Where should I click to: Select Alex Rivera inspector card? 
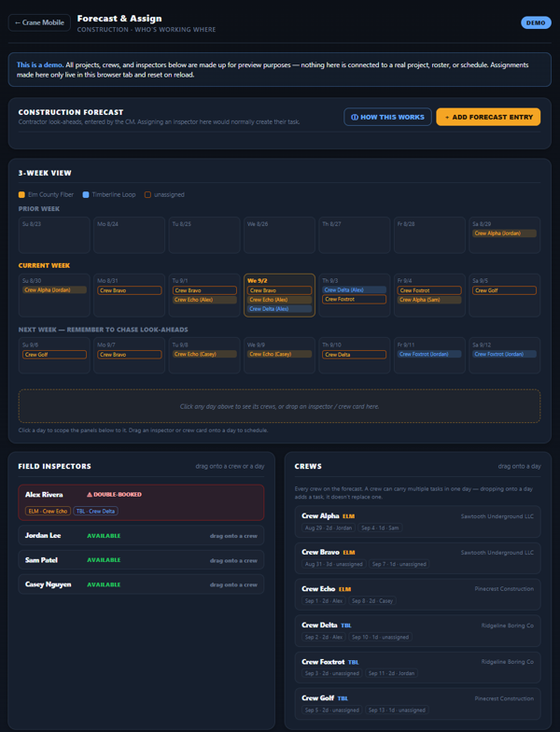click(x=141, y=502)
